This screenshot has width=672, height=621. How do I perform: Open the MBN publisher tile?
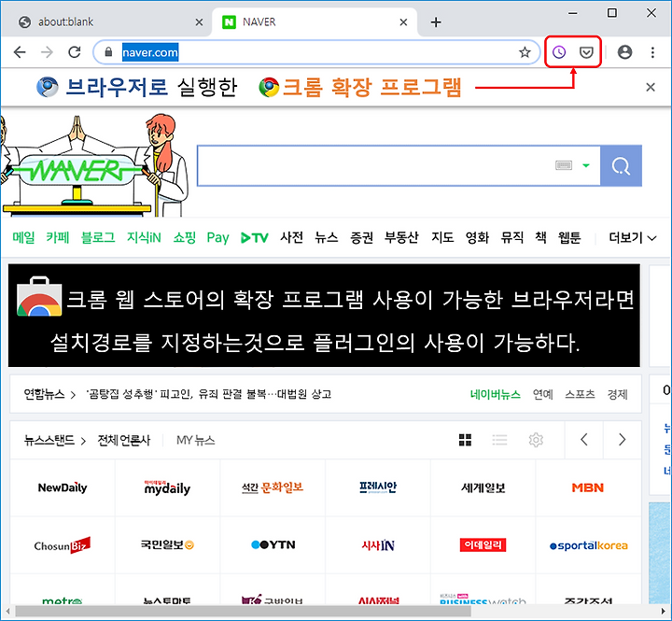click(588, 487)
